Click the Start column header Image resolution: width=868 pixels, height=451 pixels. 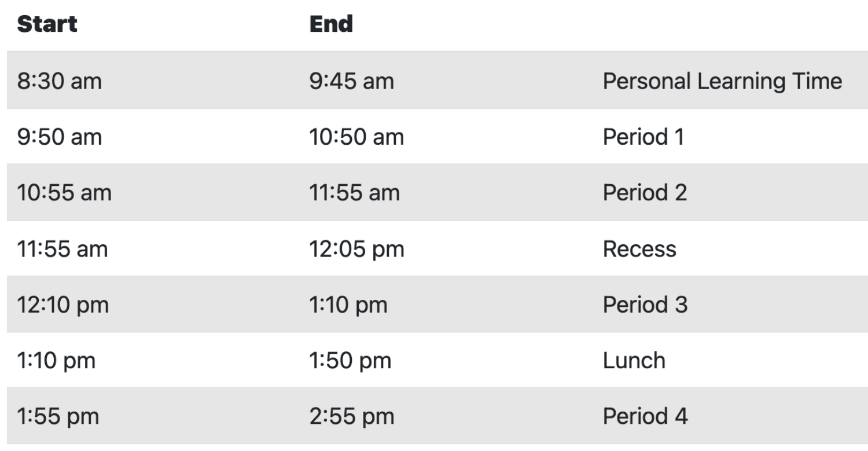pos(47,24)
